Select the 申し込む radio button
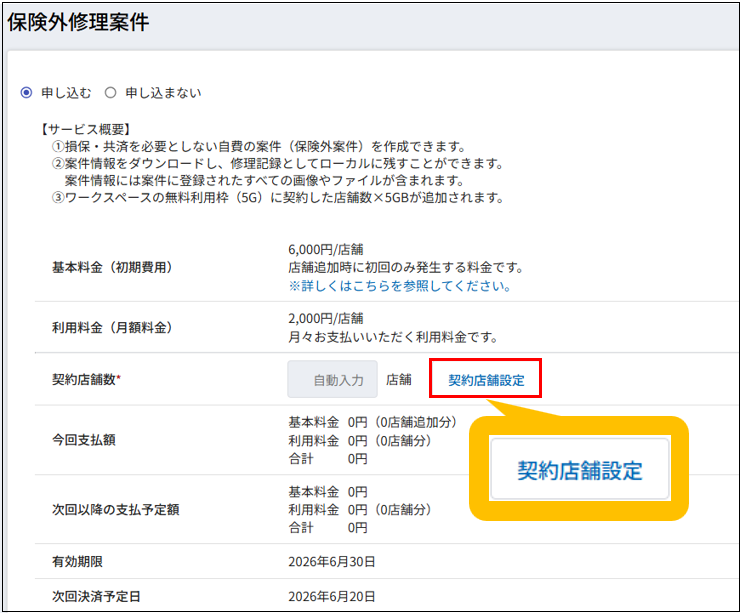Screen dimensions: 741x613 27,93
